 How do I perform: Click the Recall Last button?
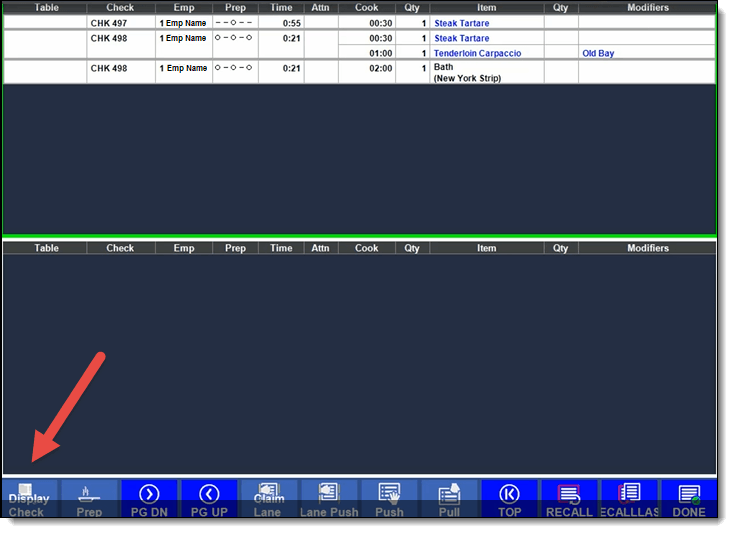pyautogui.click(x=629, y=499)
